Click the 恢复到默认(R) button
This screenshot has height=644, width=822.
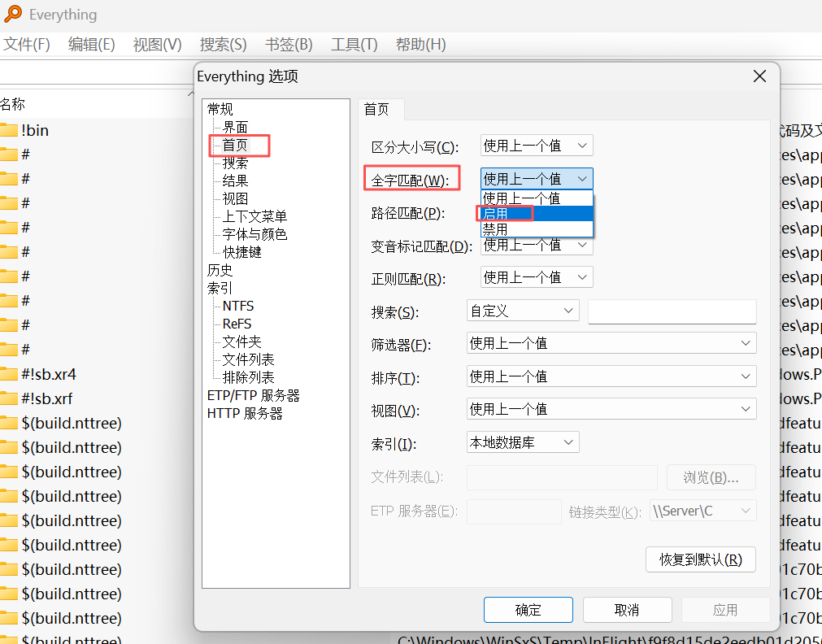(x=700, y=559)
